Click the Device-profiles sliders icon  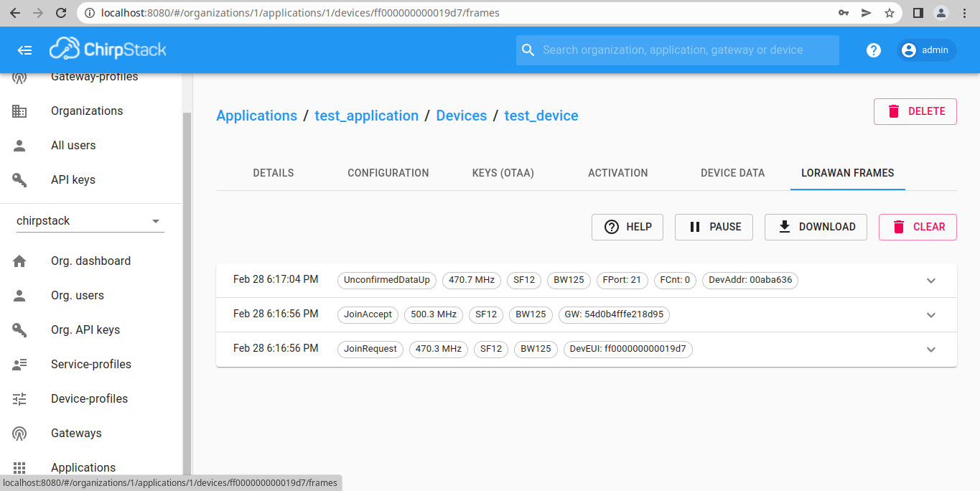click(19, 398)
